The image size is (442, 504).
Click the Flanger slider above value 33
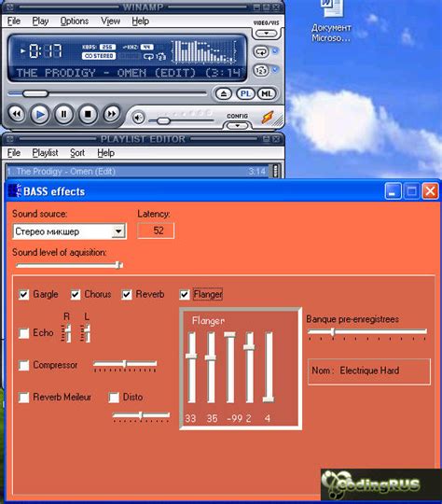tap(191, 368)
